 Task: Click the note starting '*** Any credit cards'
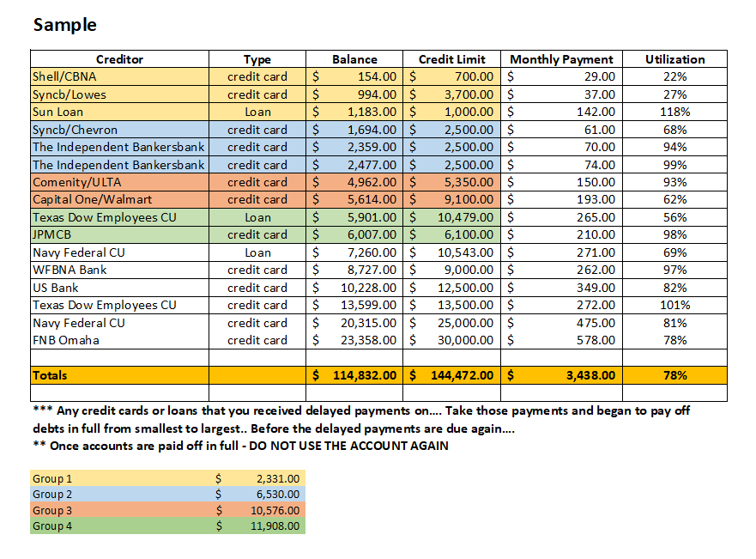point(361,420)
